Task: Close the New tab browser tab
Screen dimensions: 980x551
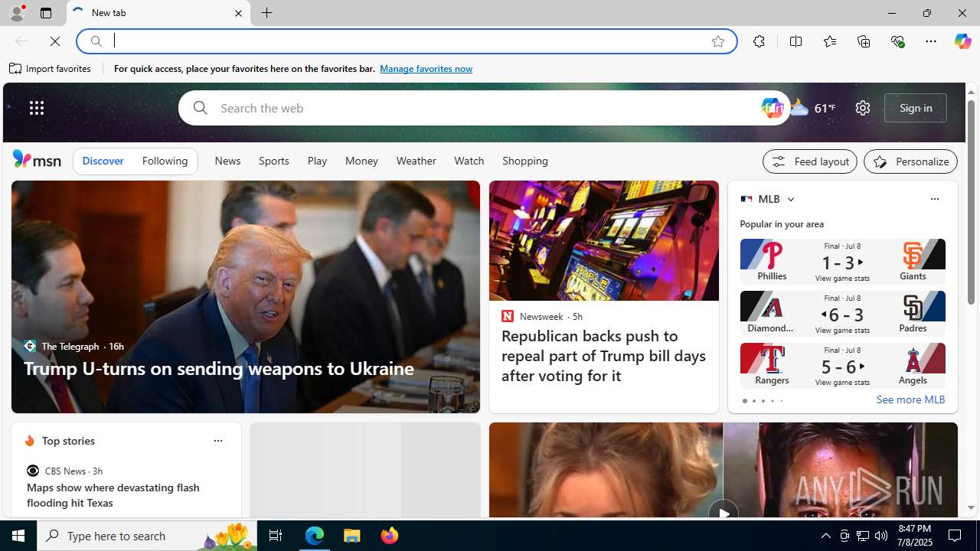Action: 238,13
